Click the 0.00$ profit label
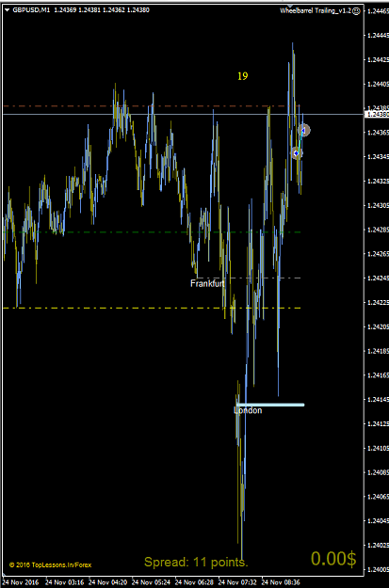 pyautogui.click(x=333, y=559)
